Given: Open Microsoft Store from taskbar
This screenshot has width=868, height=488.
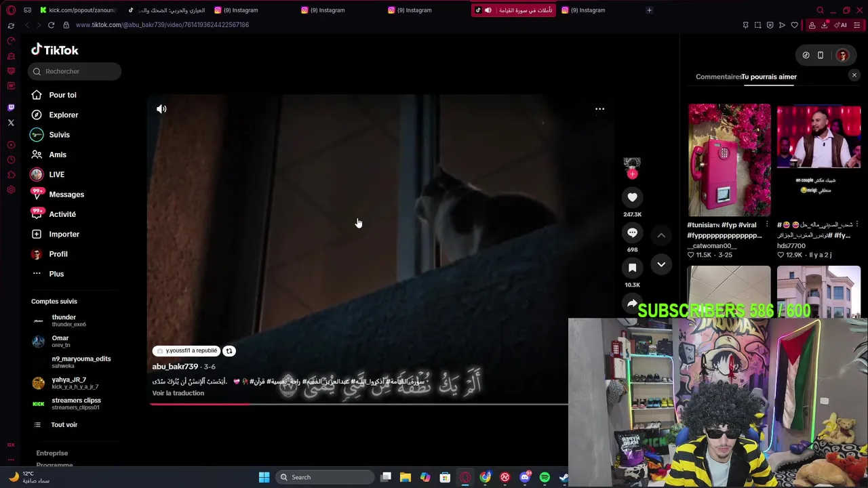Looking at the screenshot, I should 445,477.
